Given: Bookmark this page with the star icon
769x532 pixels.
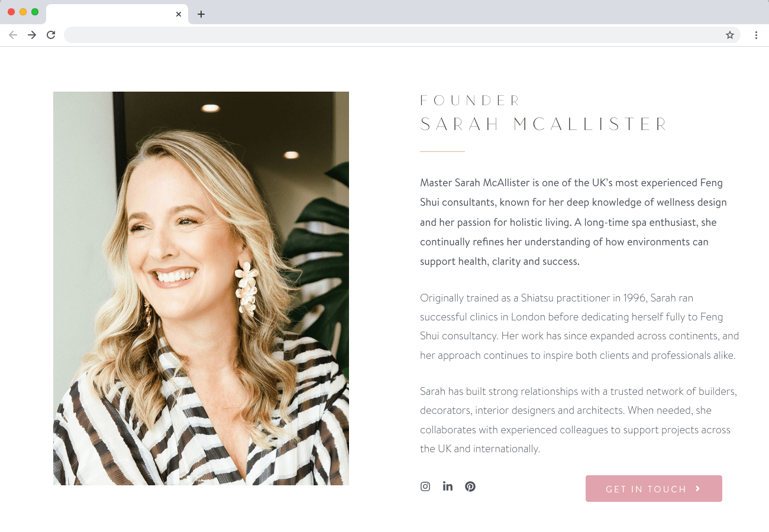Looking at the screenshot, I should coord(730,35).
